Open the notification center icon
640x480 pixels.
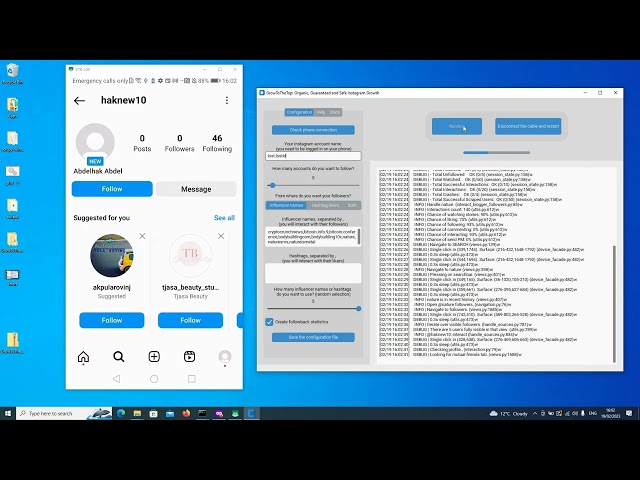click(629, 413)
